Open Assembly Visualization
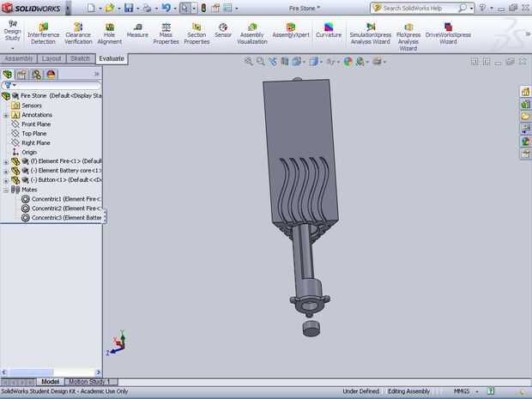Screen dimensions: 532x399 (252, 33)
